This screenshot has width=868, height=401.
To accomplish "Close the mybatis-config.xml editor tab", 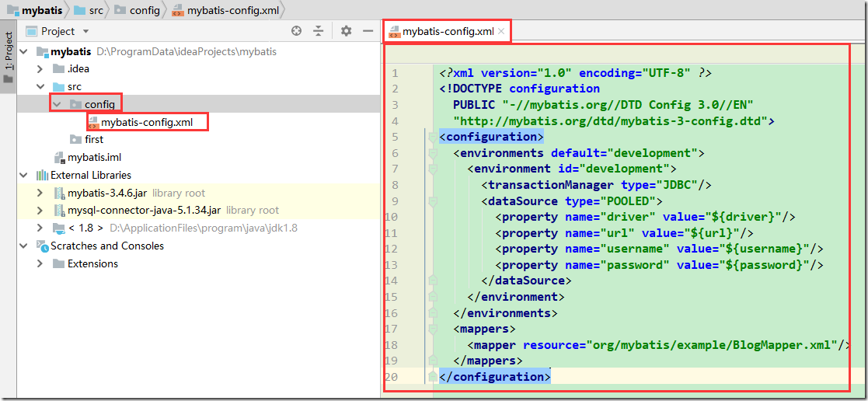I will pyautogui.click(x=501, y=32).
